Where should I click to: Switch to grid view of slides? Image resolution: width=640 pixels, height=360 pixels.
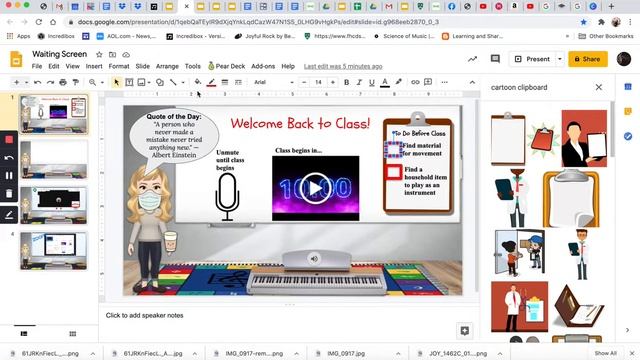click(73, 334)
